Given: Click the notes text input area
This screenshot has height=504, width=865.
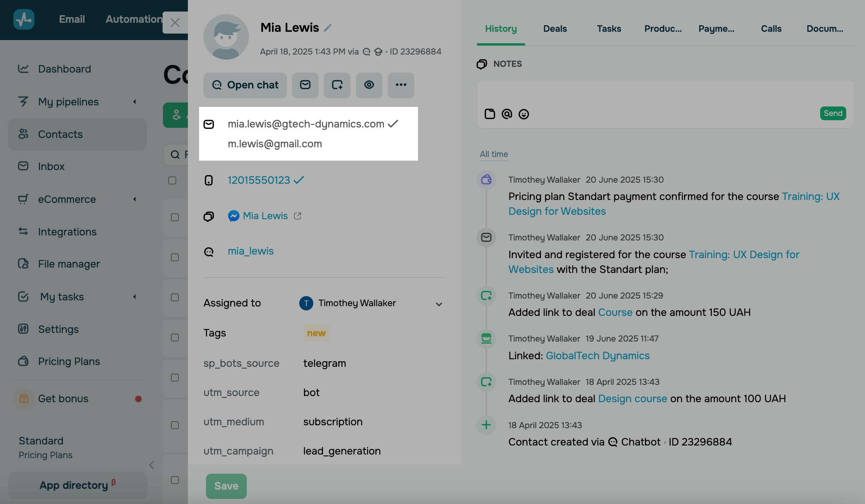Looking at the screenshot, I should pos(665,94).
